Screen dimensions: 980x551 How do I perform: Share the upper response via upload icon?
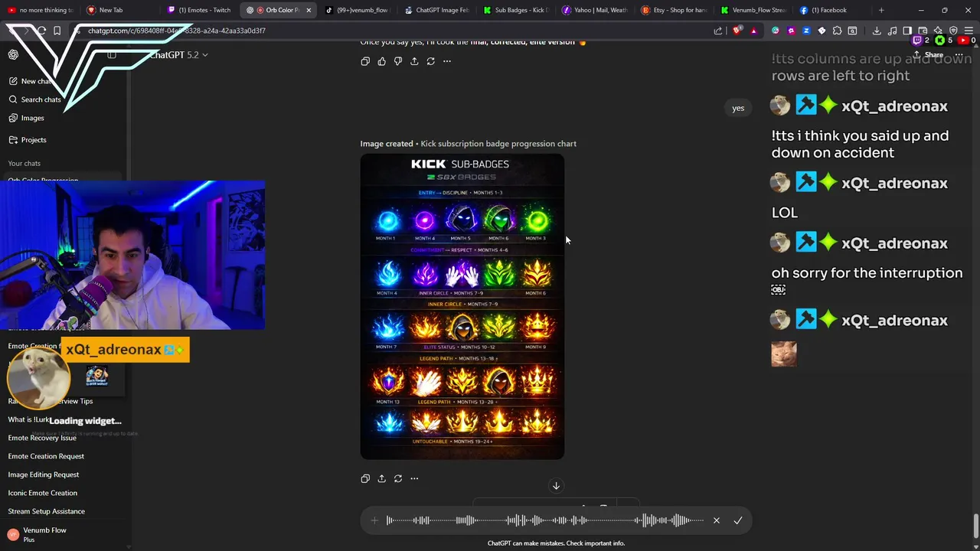click(x=414, y=61)
